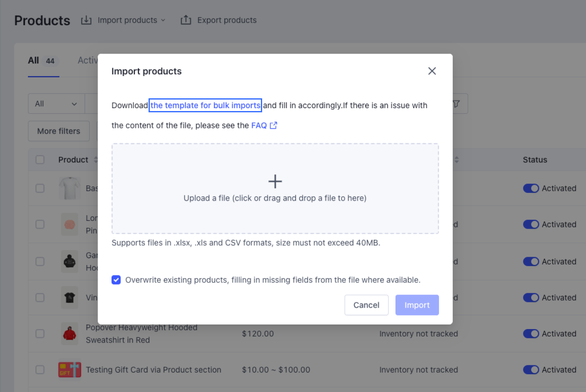Toggle Activated switch for Testing Gift Card
Screen dimensions: 586x392
click(531, 369)
